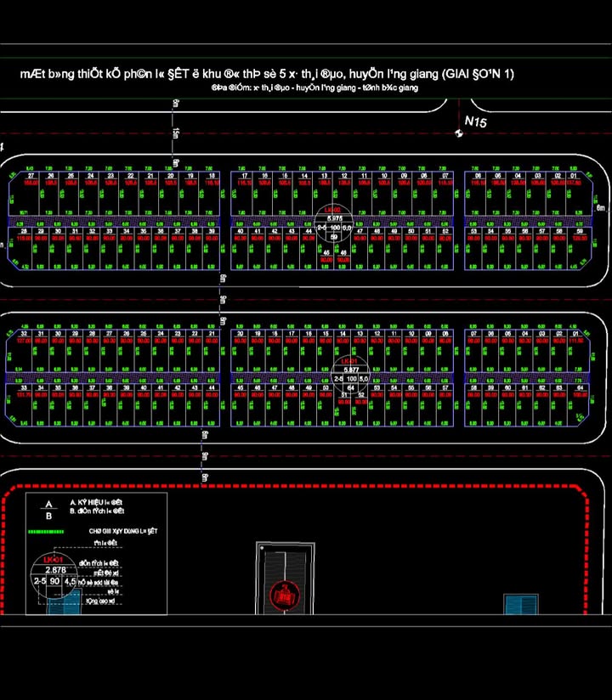Viewport: 612px width, 700px height.
Task: Click the N15 road label
Action: 475,122
